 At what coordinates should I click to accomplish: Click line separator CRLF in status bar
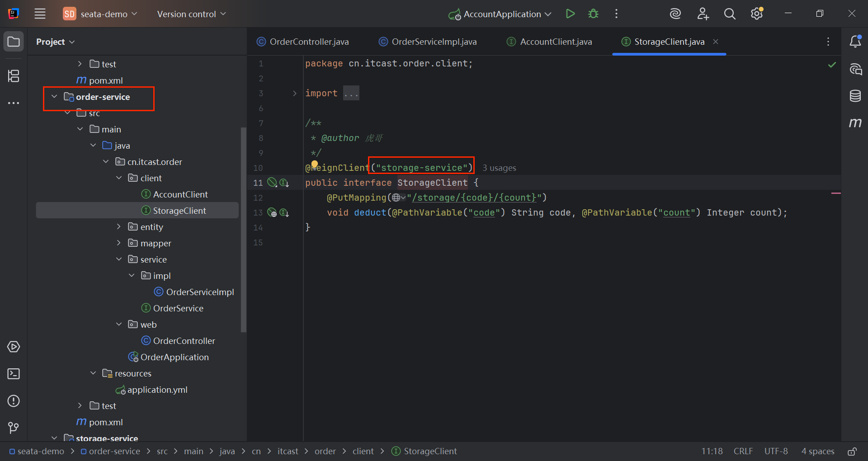[x=743, y=451]
